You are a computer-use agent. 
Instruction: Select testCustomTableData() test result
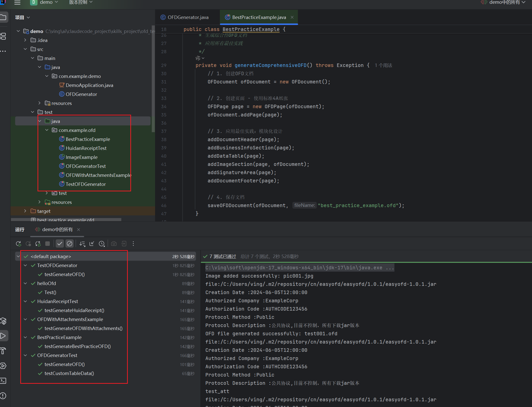pyautogui.click(x=69, y=373)
